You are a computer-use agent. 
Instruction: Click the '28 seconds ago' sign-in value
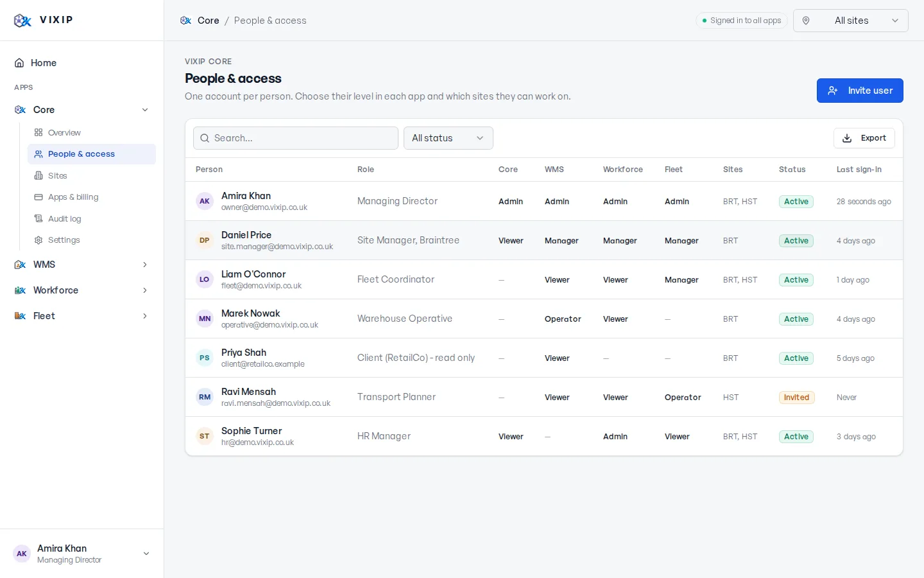point(864,202)
